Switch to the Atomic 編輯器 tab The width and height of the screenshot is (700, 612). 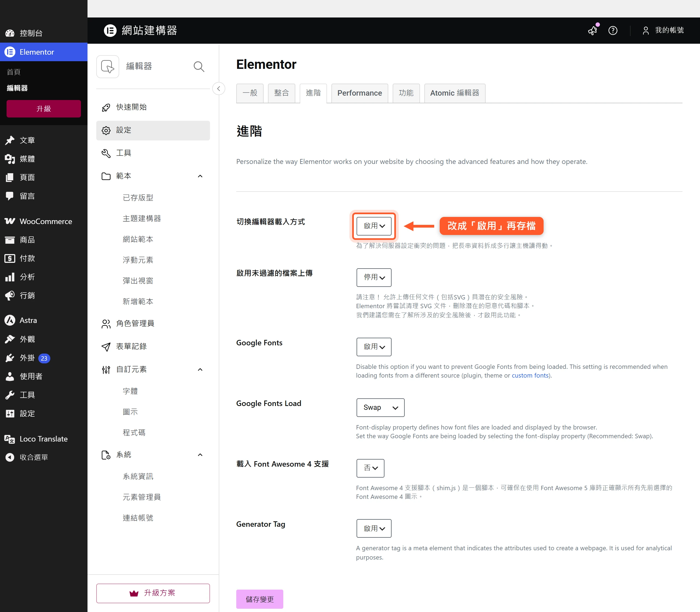coord(454,93)
